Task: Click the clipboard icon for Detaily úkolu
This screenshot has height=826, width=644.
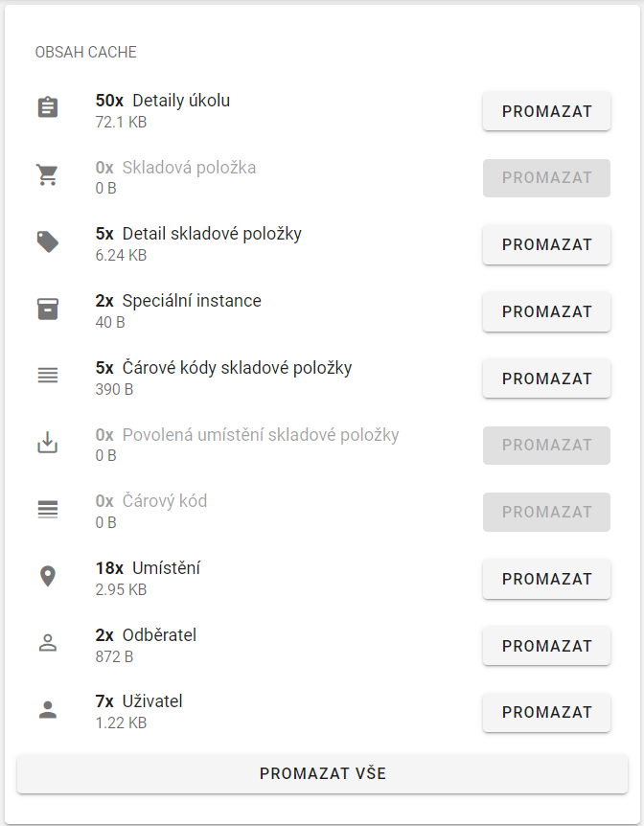Action: pyautogui.click(x=48, y=106)
